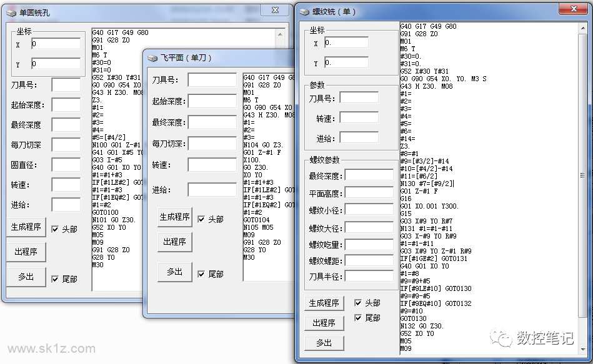
Task: Focus 螺纹大径 field in 螺纹铣 window
Action: tap(369, 227)
